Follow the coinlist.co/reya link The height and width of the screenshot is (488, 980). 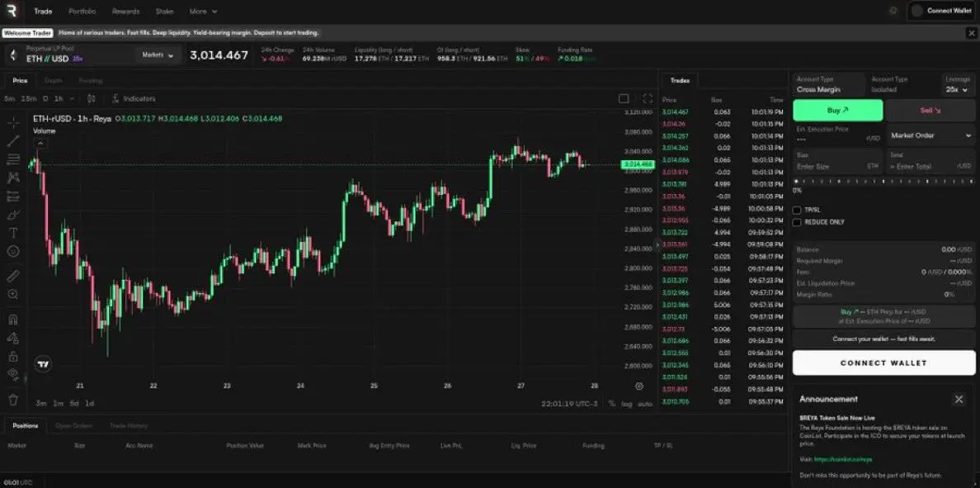pyautogui.click(x=842, y=459)
